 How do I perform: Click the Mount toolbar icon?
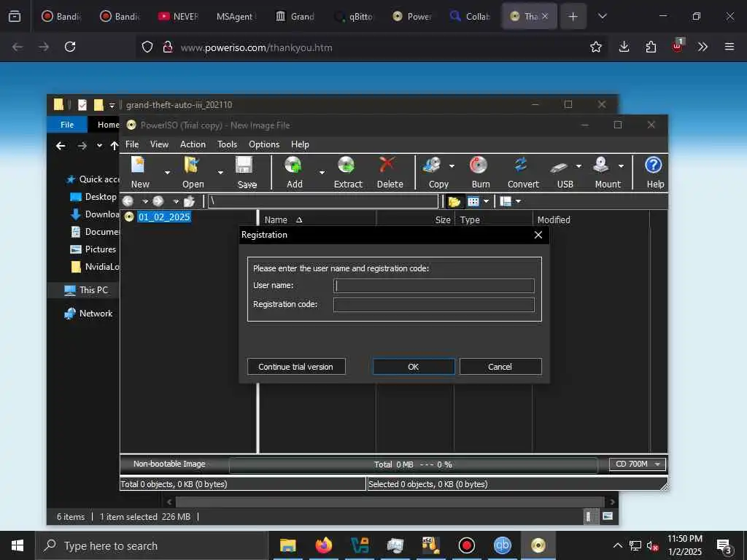601,166
